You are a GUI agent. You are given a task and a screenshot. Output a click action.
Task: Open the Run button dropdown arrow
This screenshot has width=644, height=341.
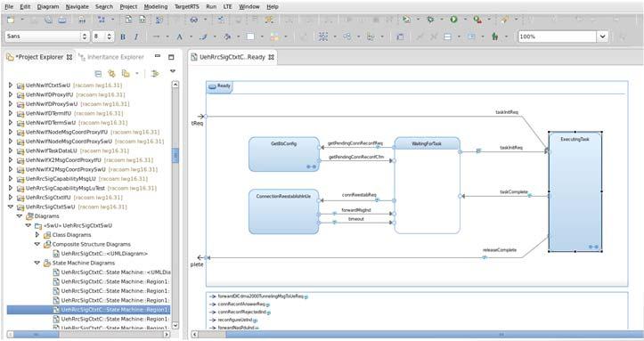coord(465,20)
